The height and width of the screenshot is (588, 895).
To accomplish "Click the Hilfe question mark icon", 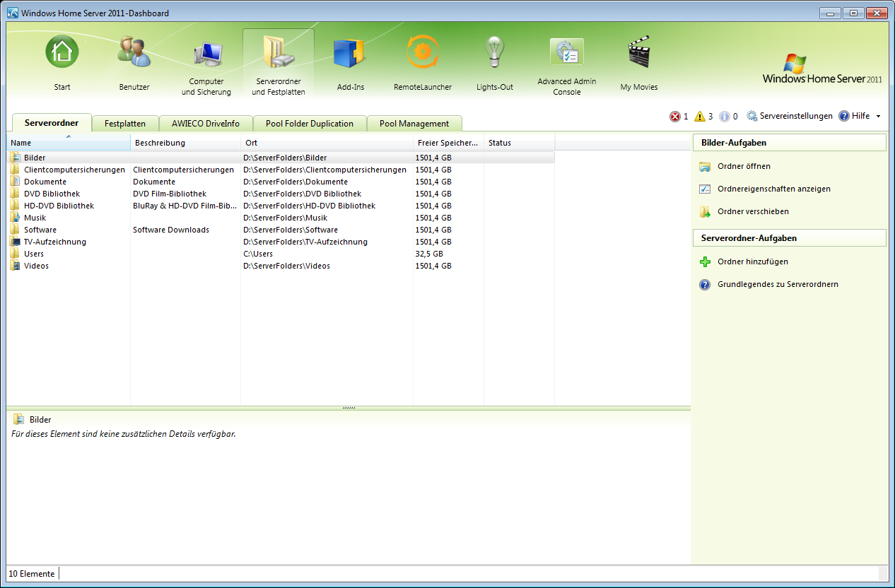I will coord(844,116).
